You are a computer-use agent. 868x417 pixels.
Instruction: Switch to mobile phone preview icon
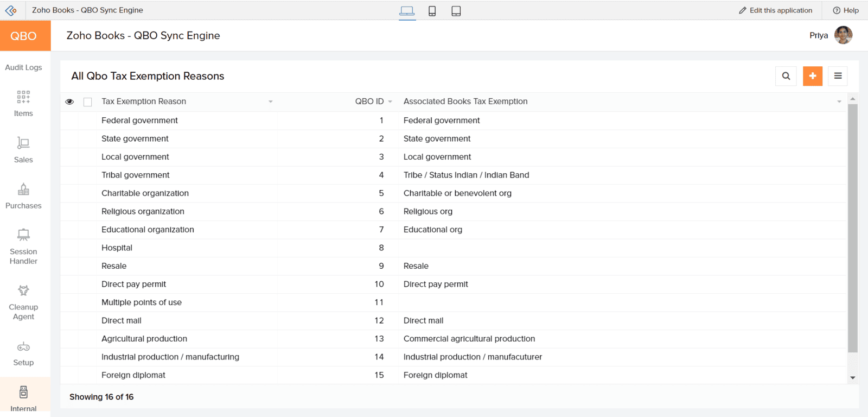[432, 11]
